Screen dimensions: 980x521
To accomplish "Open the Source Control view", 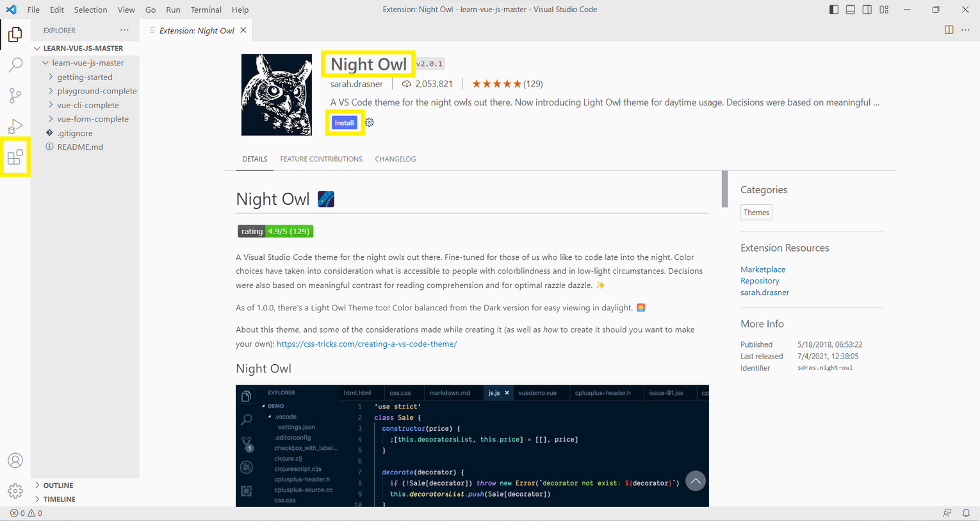I will [15, 95].
